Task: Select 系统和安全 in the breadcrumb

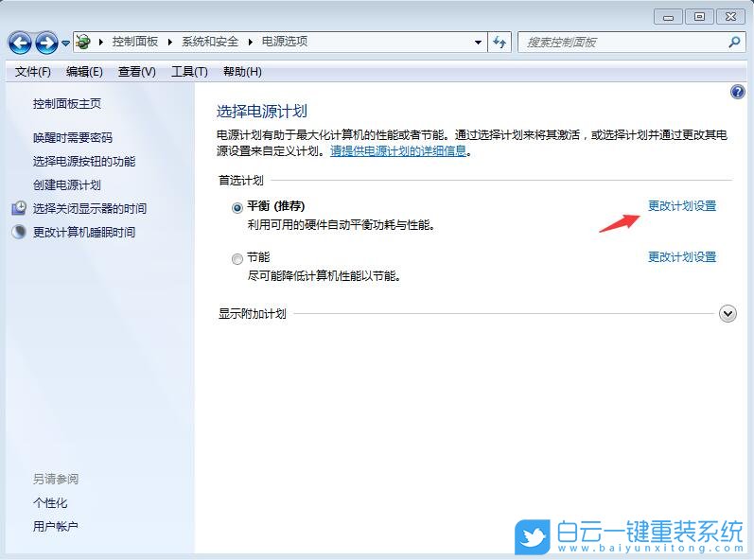Action: [x=210, y=42]
